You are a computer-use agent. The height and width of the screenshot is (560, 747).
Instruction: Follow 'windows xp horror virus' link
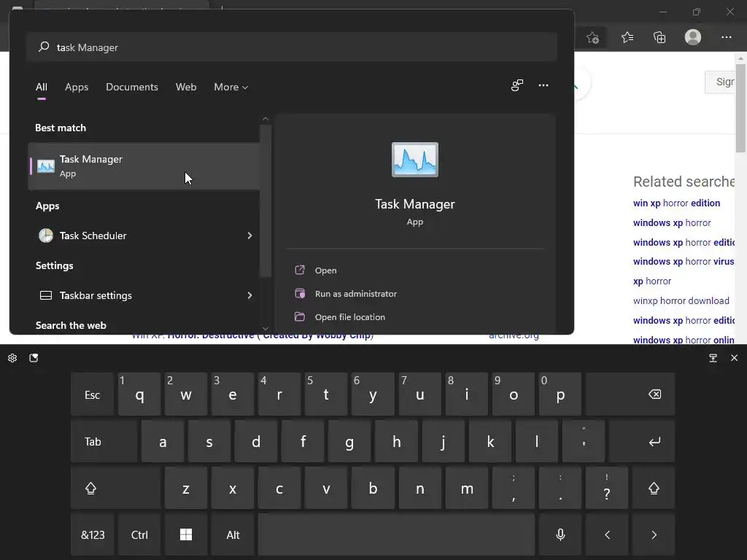(684, 262)
